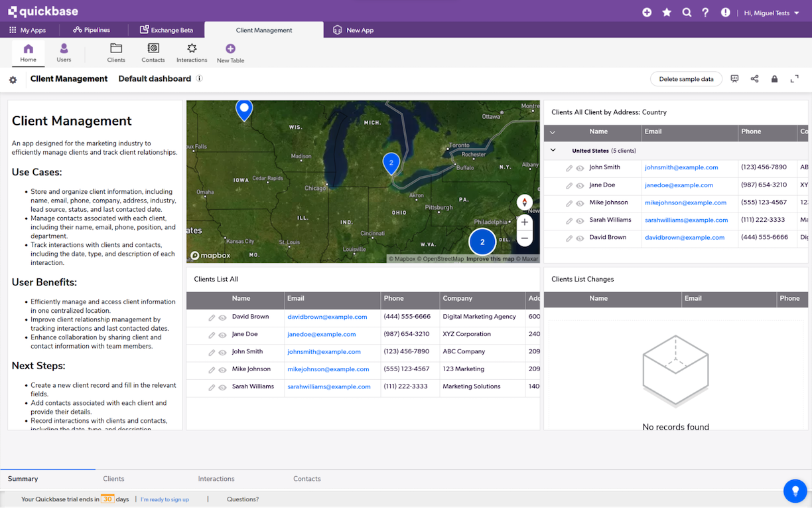Collapse the United States group
This screenshot has height=508, width=812.
553,151
